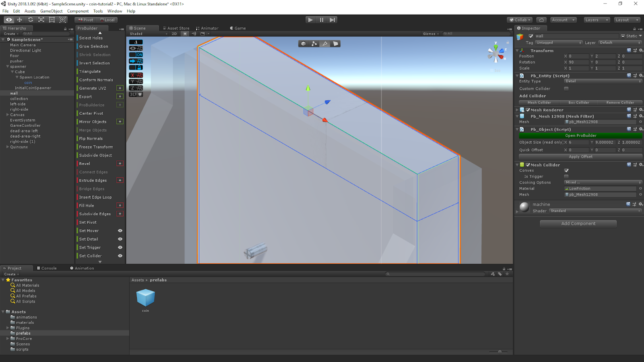The width and height of the screenshot is (644, 362).
Task: Start Play mode
Action: [x=310, y=20]
